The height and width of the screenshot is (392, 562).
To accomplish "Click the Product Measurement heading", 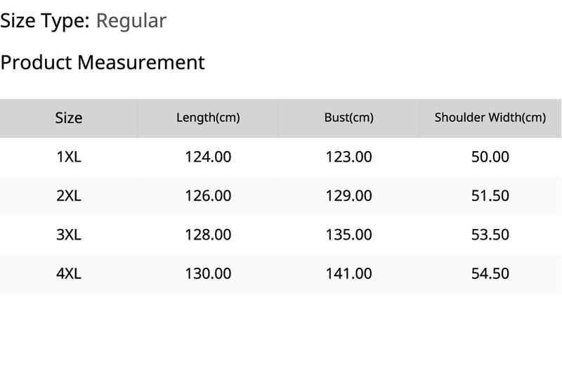I will click(103, 63).
